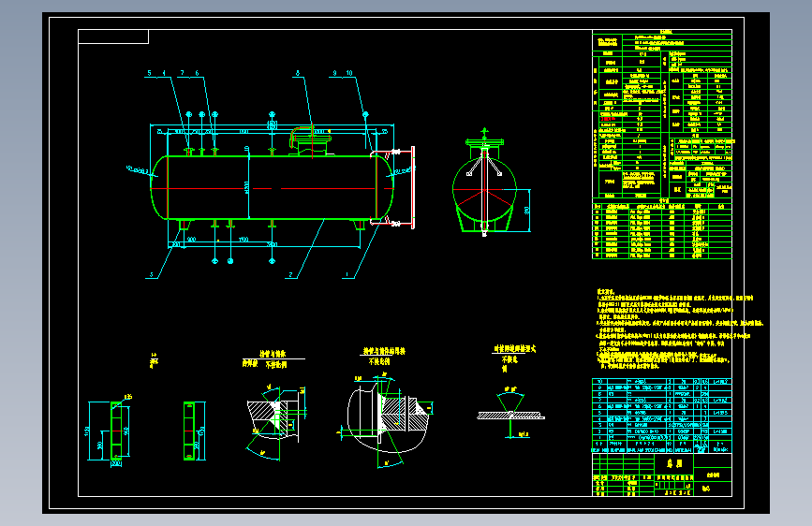Click the yellow technical requirements notes
The image size is (812, 526).
(678, 329)
